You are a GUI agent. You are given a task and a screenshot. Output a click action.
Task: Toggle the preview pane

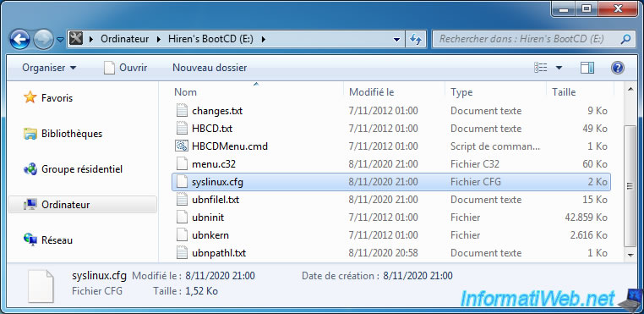pos(587,68)
